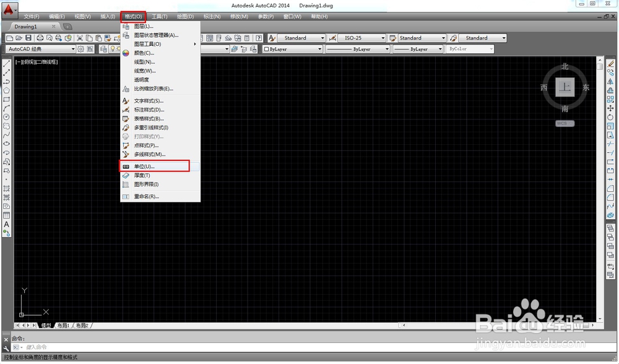Image resolution: width=619 pixels, height=364 pixels.
Task: Click the Erase tool in modify toolbar
Action: [611, 64]
